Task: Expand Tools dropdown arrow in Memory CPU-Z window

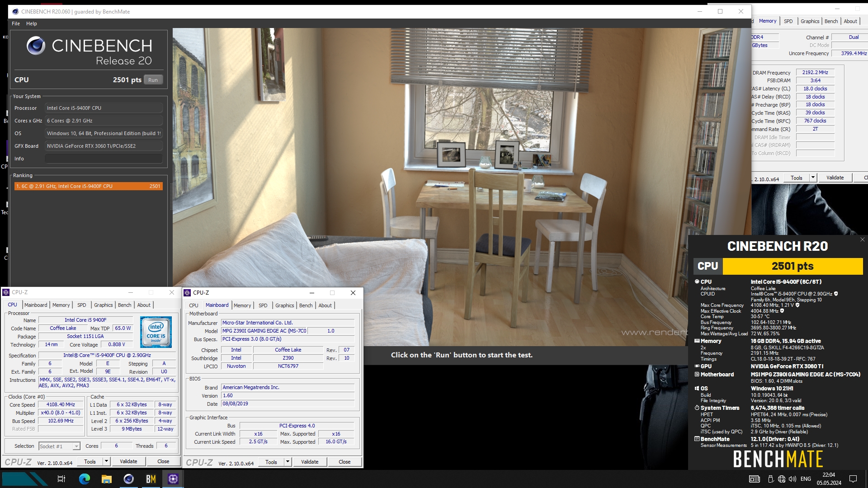Action: point(813,178)
